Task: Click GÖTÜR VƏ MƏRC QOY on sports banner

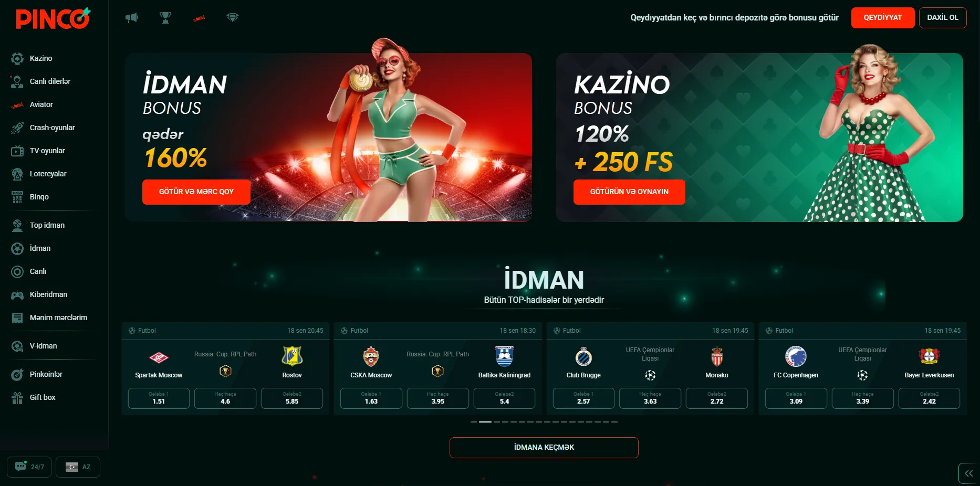Action: (x=196, y=192)
